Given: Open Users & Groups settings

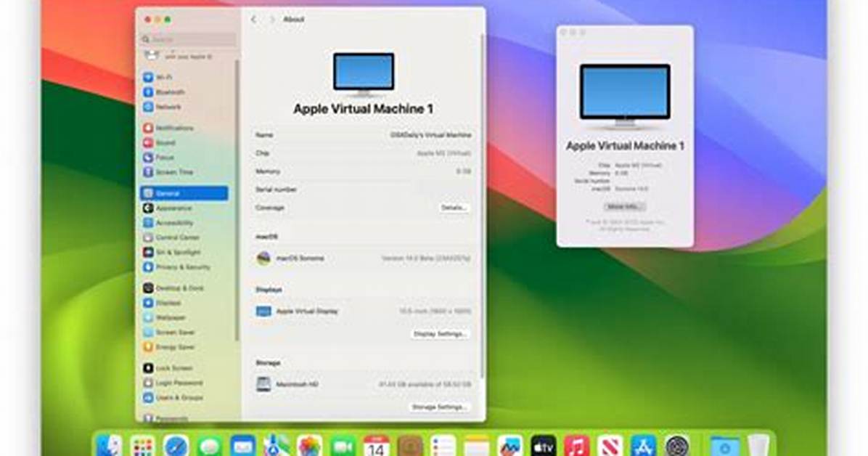Looking at the screenshot, I should (x=173, y=397).
